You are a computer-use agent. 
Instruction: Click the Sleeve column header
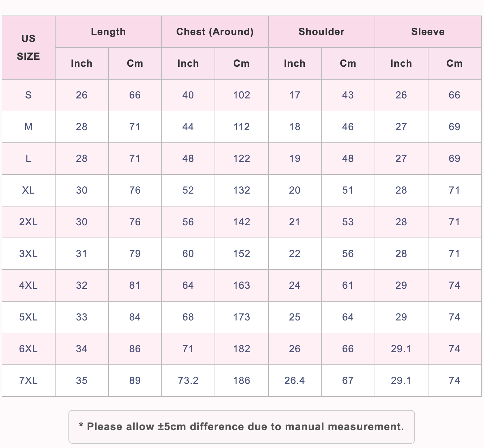(x=428, y=32)
